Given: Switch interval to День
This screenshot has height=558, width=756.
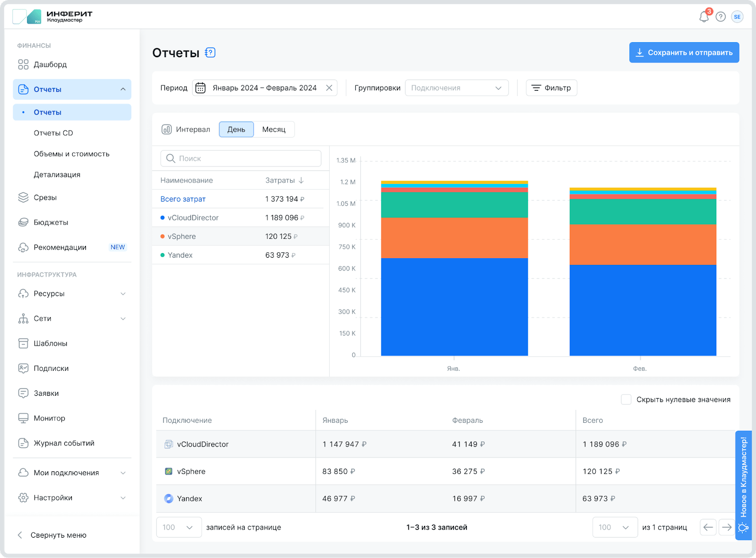Looking at the screenshot, I should [236, 130].
